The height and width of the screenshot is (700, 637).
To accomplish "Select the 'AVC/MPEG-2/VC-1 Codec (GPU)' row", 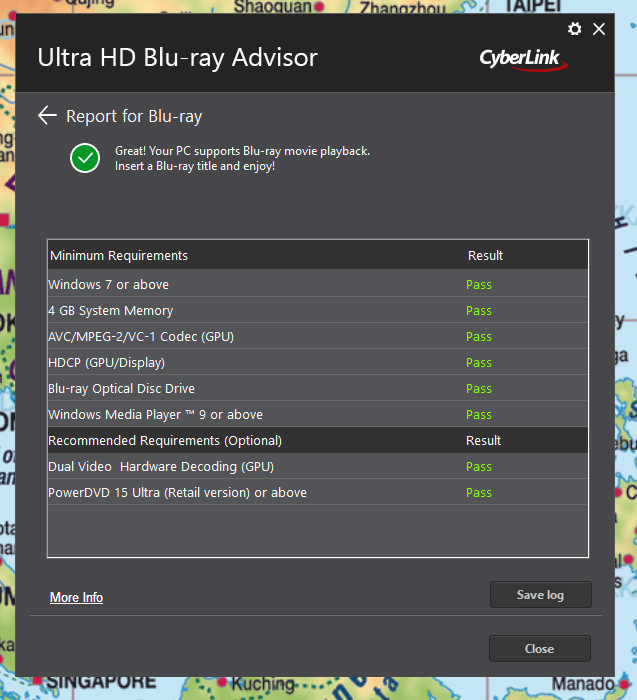I will (317, 336).
